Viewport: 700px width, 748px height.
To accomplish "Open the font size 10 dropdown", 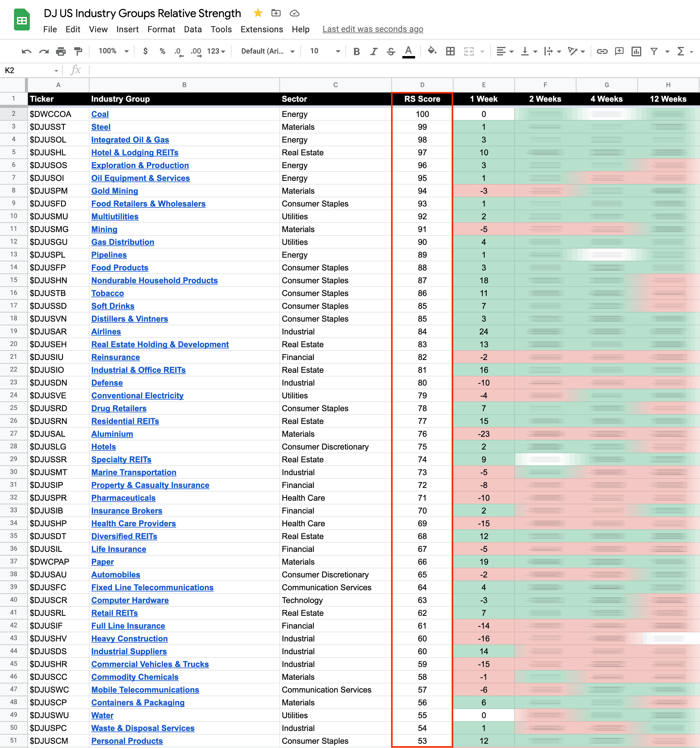I will [x=325, y=51].
